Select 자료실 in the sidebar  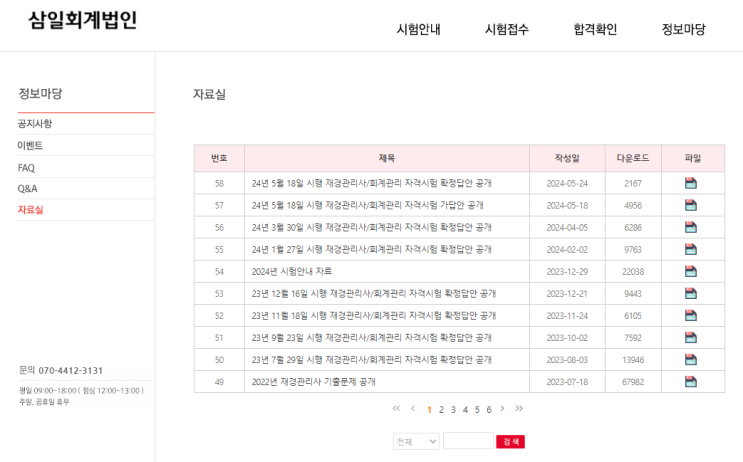(x=30, y=209)
